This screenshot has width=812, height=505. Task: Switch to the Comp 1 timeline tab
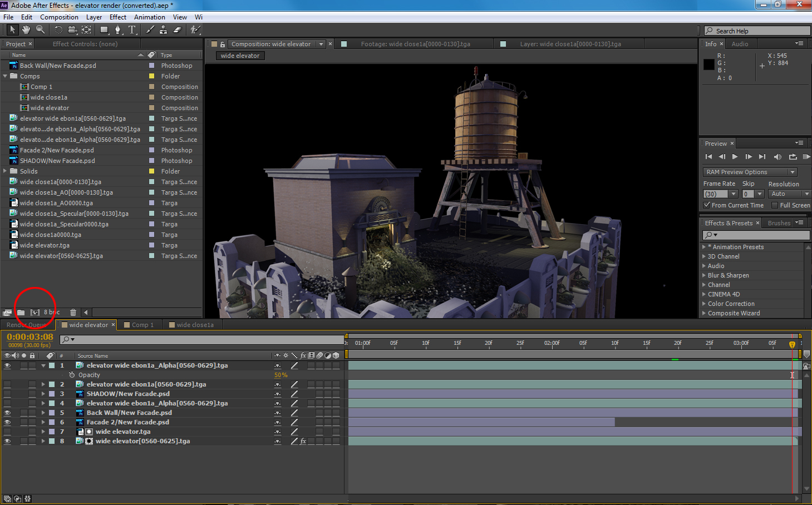pyautogui.click(x=142, y=325)
